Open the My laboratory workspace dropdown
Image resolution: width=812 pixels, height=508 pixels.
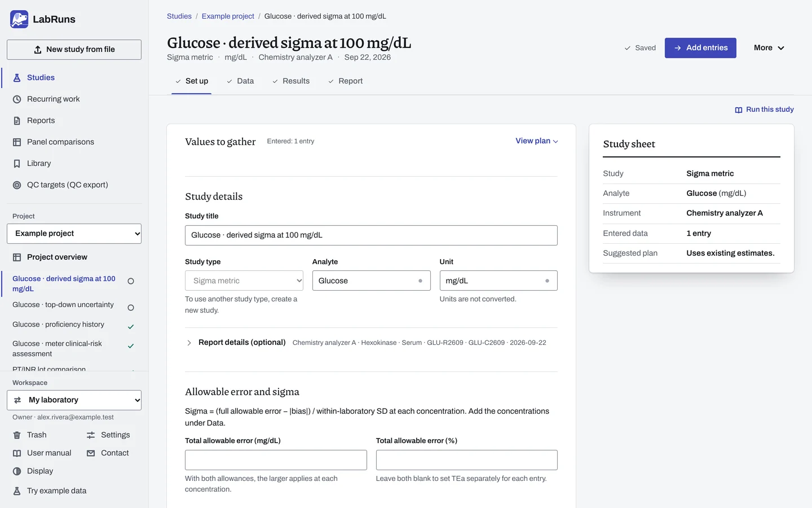[x=74, y=400]
